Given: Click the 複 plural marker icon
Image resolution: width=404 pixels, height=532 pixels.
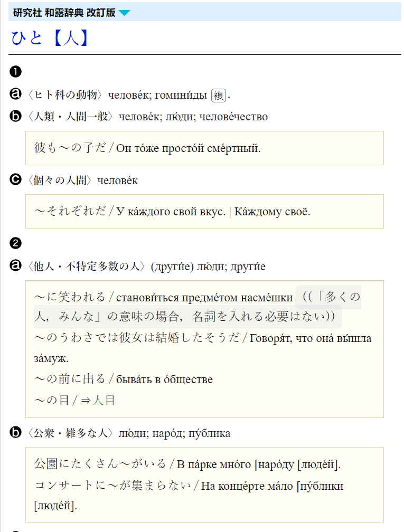Looking at the screenshot, I should (x=219, y=96).
